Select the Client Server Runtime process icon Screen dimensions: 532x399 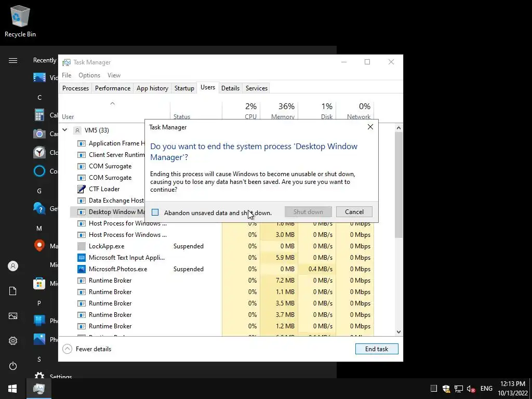tap(82, 155)
